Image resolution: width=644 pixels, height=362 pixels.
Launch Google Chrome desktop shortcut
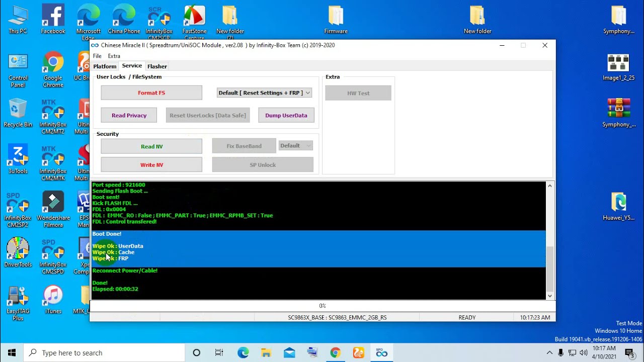coord(53,70)
